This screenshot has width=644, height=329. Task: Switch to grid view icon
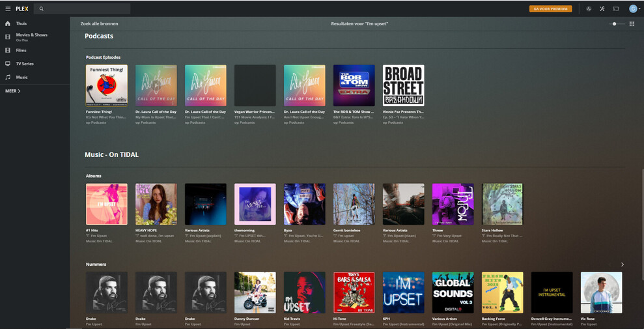pyautogui.click(x=632, y=24)
